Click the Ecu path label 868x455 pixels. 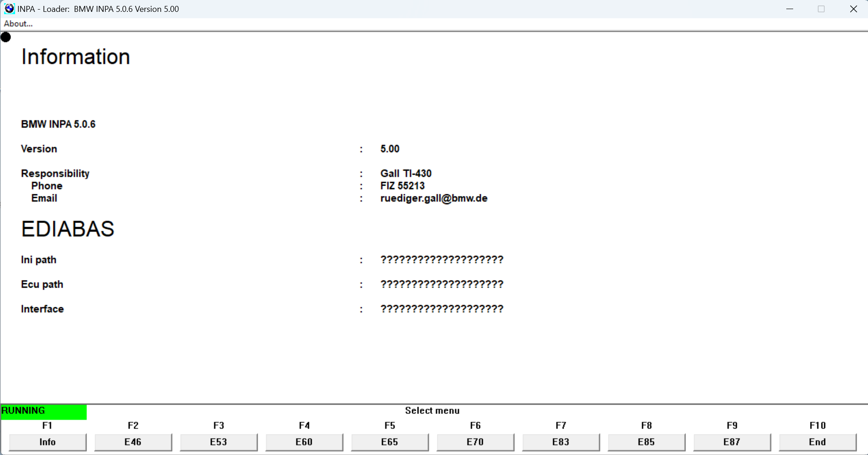pos(42,284)
